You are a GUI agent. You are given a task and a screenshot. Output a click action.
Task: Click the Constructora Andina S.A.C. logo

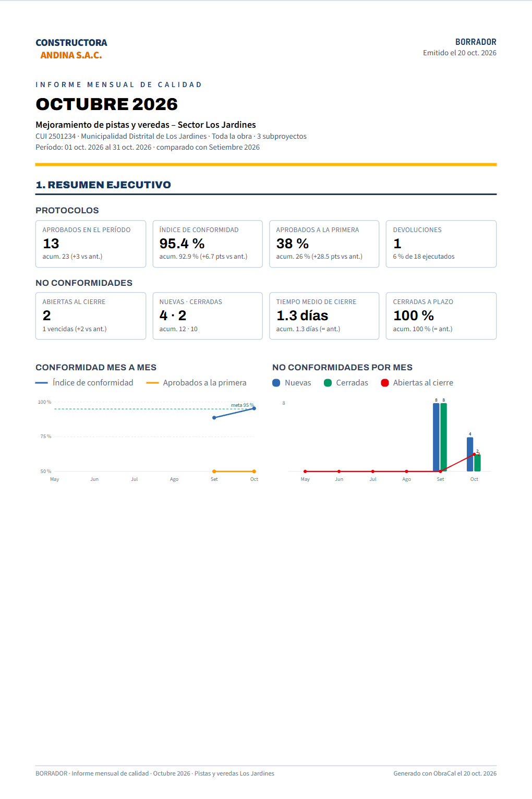(71, 49)
